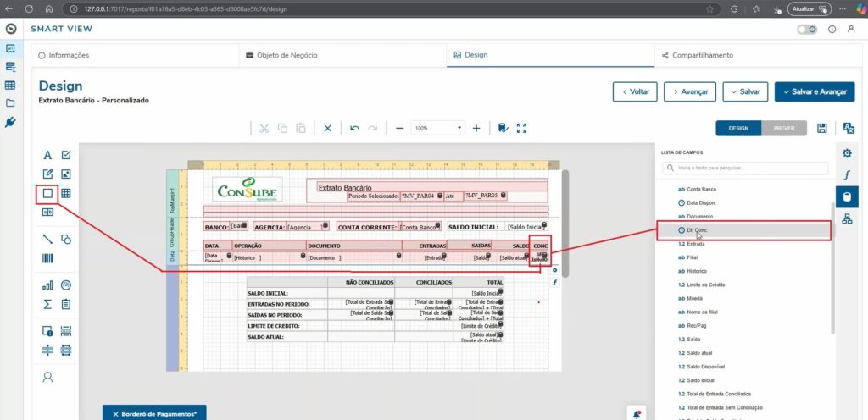This screenshot has width=868, height=420.
Task: Select the Gauge tool
Action: [66, 285]
